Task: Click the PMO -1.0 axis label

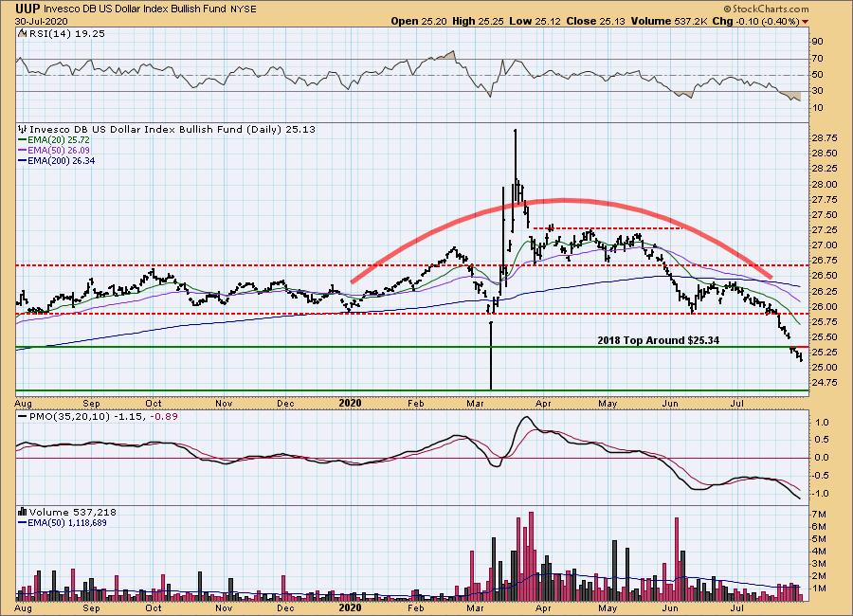Action: (822, 494)
